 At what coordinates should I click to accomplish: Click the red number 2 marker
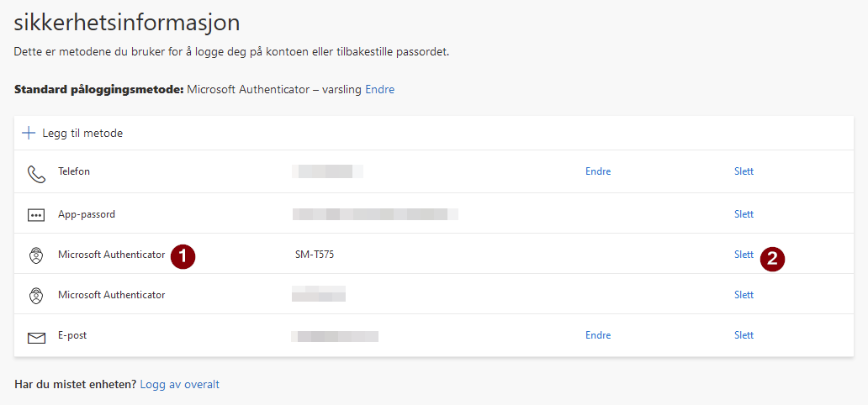click(x=772, y=259)
